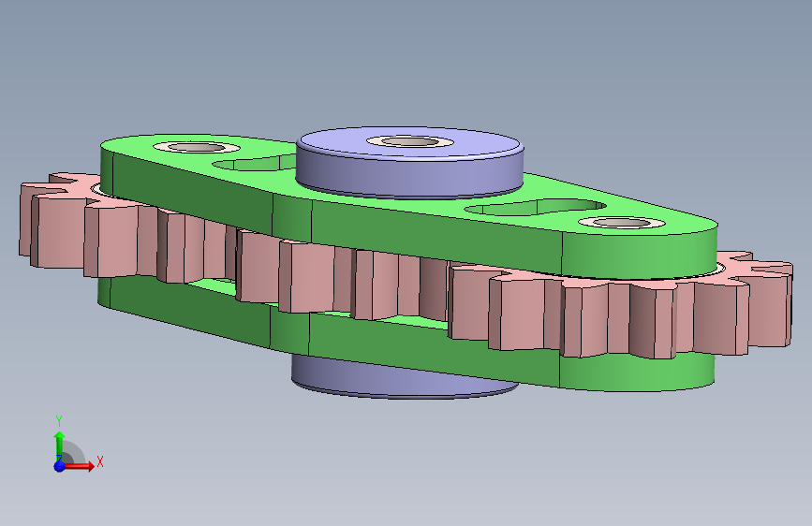Click the blue Z axis ball of the triad
Screen dimensions: 812x526
60,466
